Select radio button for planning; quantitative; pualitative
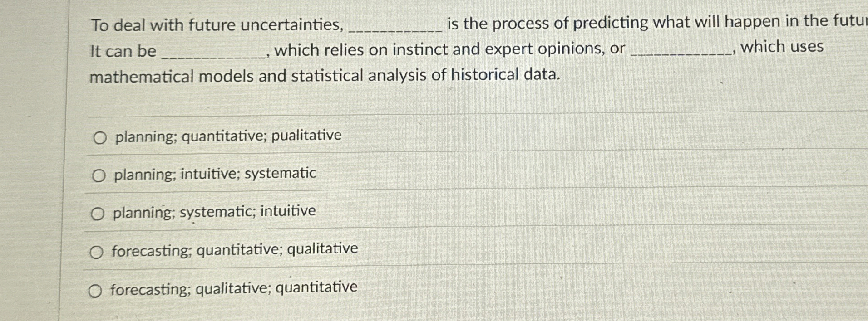Image resolution: width=868 pixels, height=321 pixels. point(100,138)
